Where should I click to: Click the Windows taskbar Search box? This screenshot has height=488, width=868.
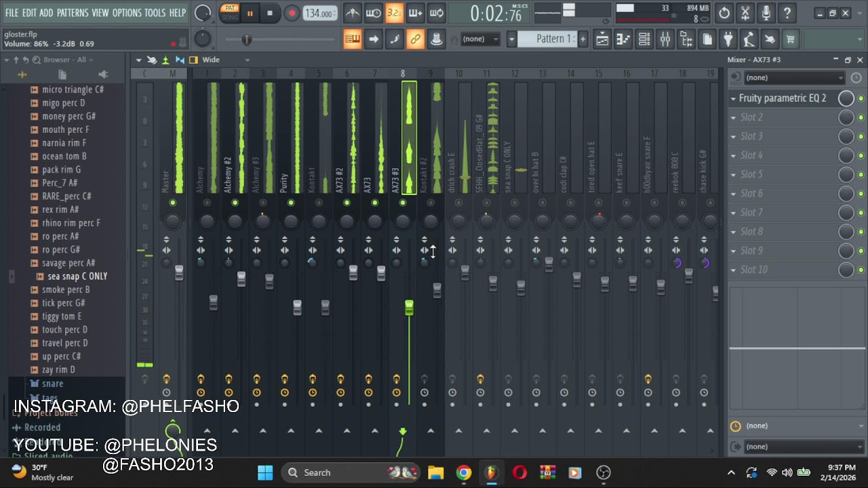pos(351,472)
